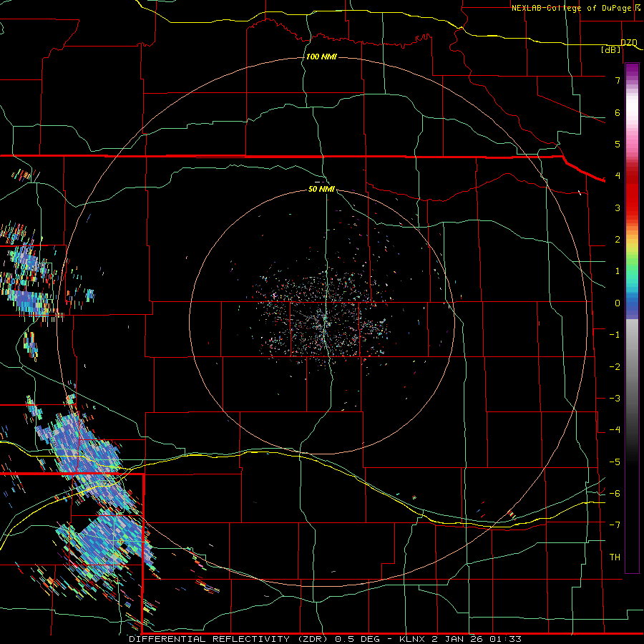Click the -4 value on the dB scale

tap(615, 430)
